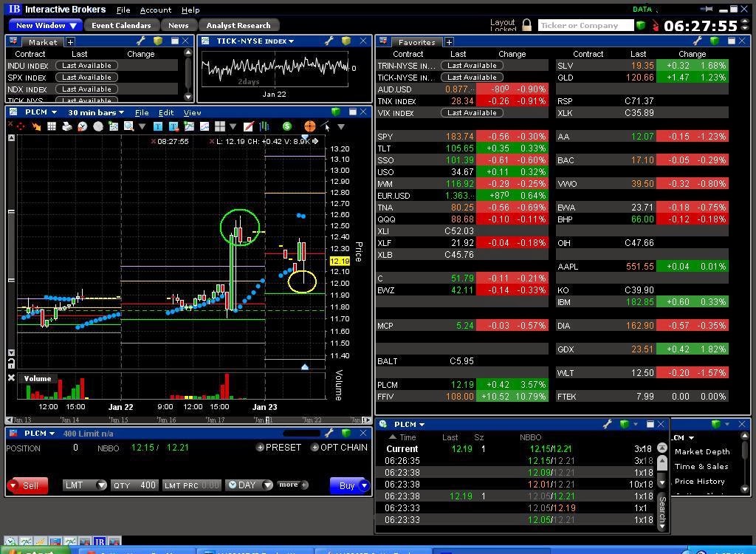Click the wrench icon in PLCM order entry panel
756x554 pixels.
click(329, 433)
